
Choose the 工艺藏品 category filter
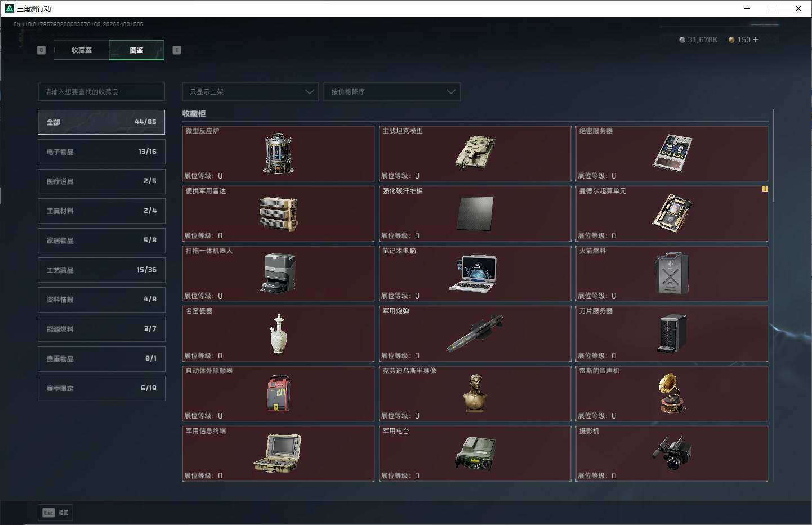[101, 270]
